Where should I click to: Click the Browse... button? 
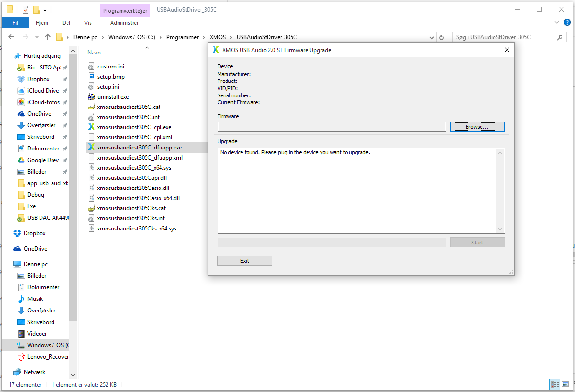coord(477,126)
